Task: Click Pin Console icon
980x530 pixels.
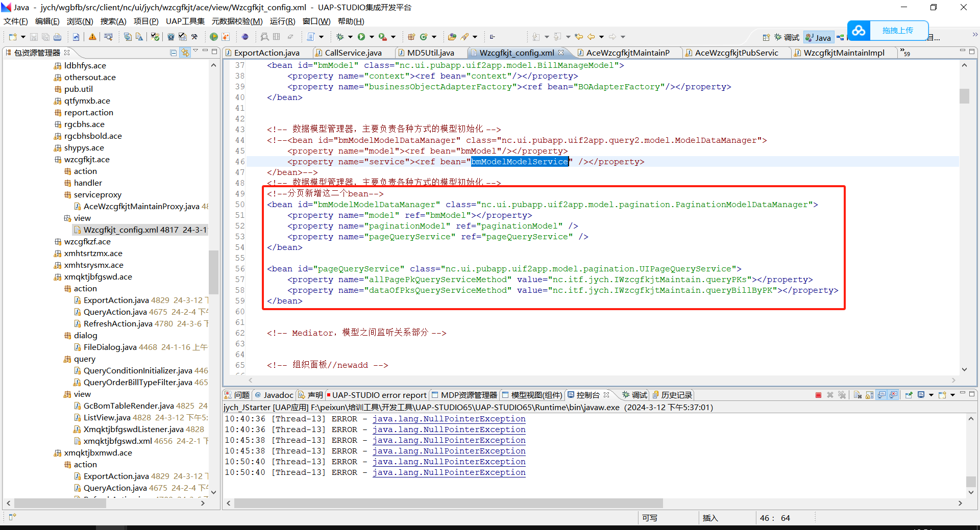Action: click(909, 395)
